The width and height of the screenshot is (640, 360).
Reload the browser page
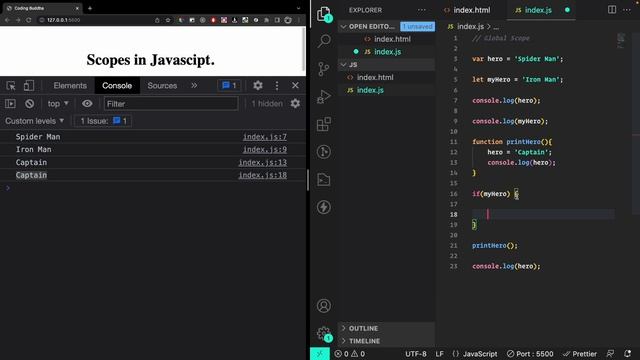click(29, 20)
